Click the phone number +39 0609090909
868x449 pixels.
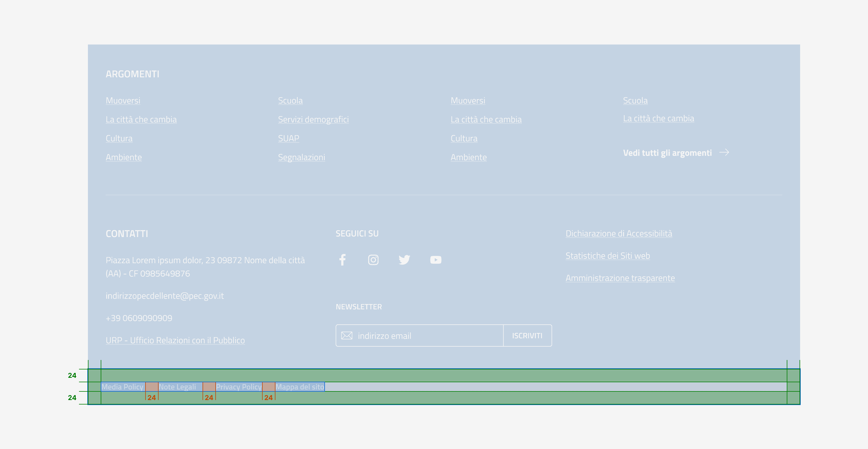pos(139,318)
